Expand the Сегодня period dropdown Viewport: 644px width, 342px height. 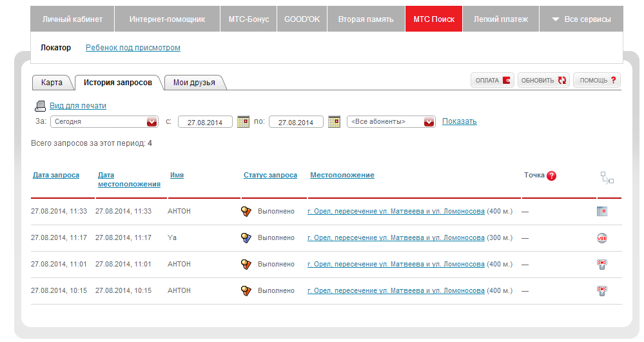coord(152,121)
